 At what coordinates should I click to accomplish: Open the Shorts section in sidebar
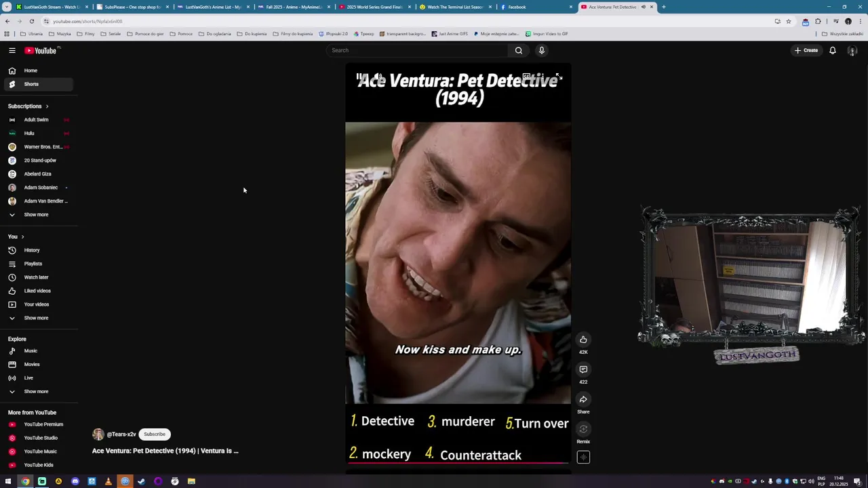point(37,84)
